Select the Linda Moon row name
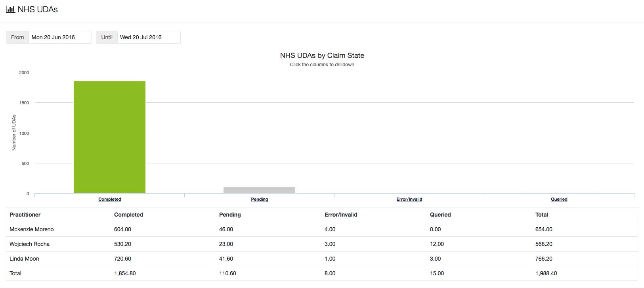The image size is (644, 288). (x=24, y=259)
